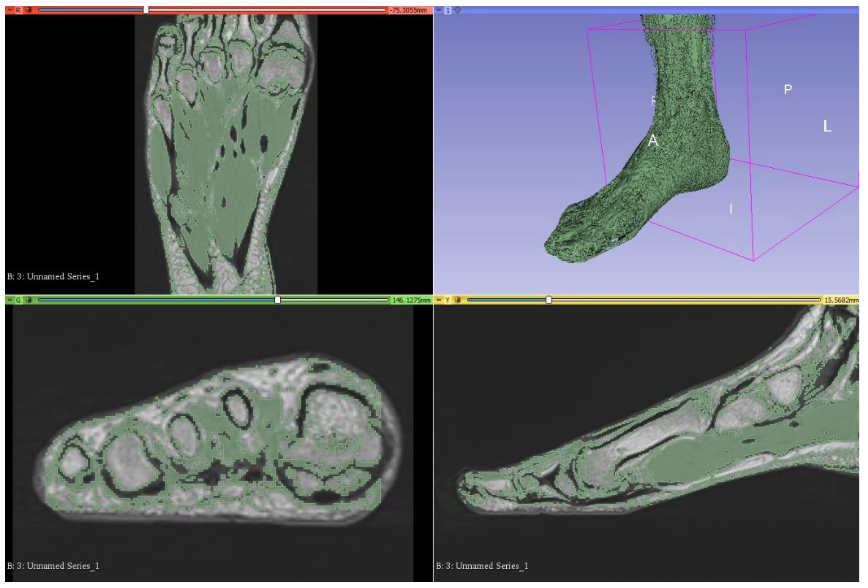The image size is (868, 588).
Task: Click the R label of red slice view
Action: pos(18,10)
